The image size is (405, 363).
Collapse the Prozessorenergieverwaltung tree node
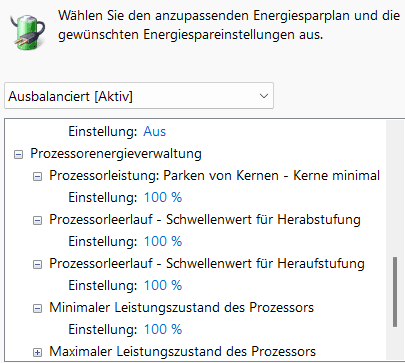pyautogui.click(x=18, y=154)
